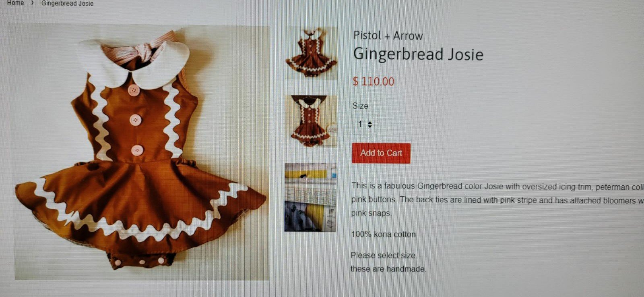This screenshot has width=644, height=297.
Task: Add the dress to cart
Action: [x=381, y=153]
